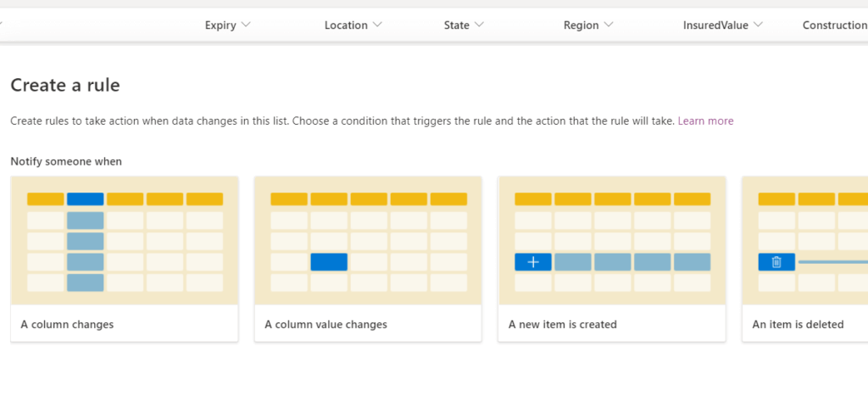
Task: Follow the Learn more link
Action: (x=705, y=120)
